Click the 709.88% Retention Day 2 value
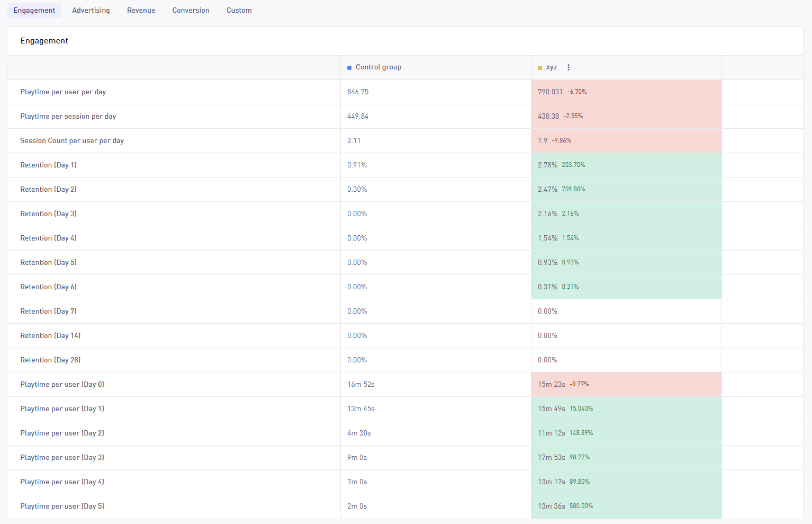812x524 pixels. (x=573, y=190)
